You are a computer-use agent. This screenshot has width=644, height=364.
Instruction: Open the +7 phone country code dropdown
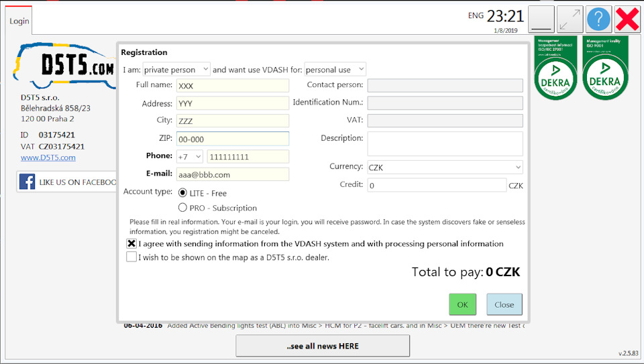pos(190,156)
